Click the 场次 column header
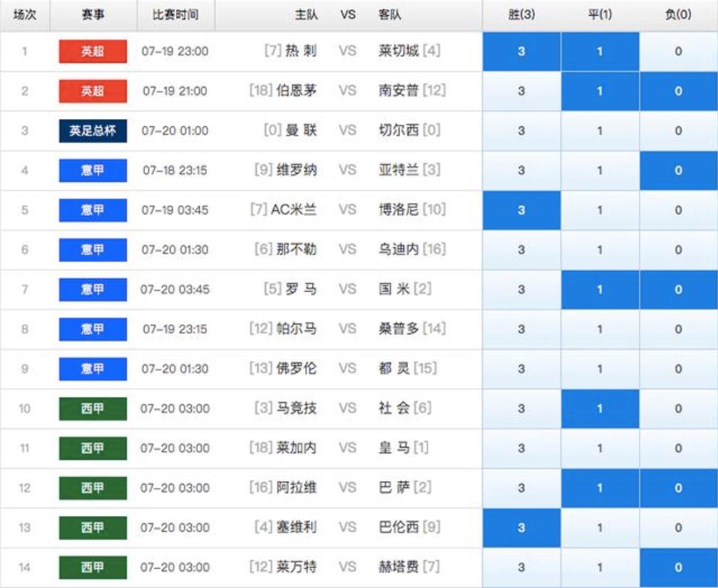 point(25,15)
